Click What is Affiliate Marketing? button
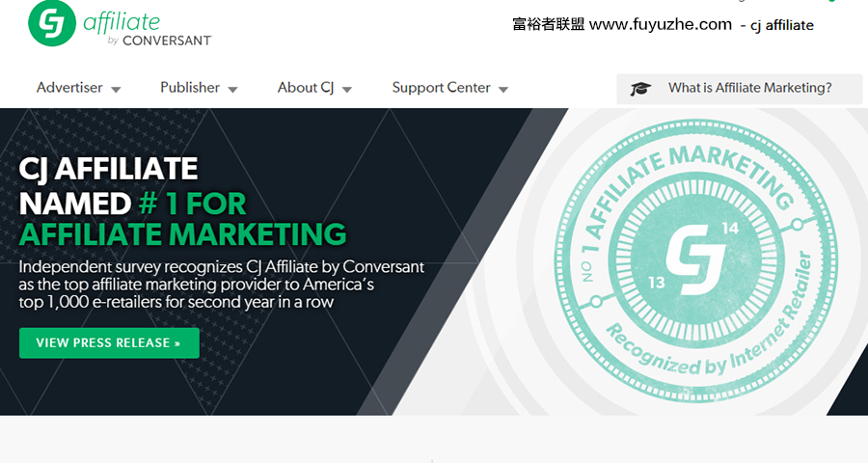868x463 pixels. coord(740,89)
